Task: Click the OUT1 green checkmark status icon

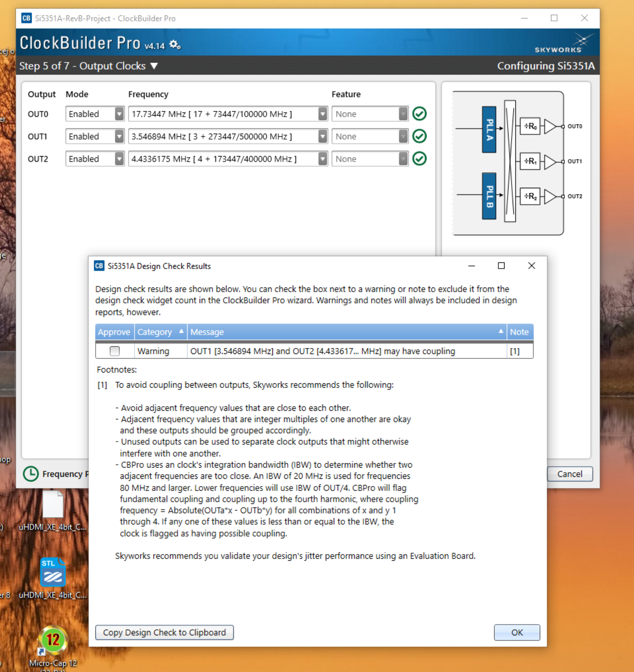Action: coord(419,136)
